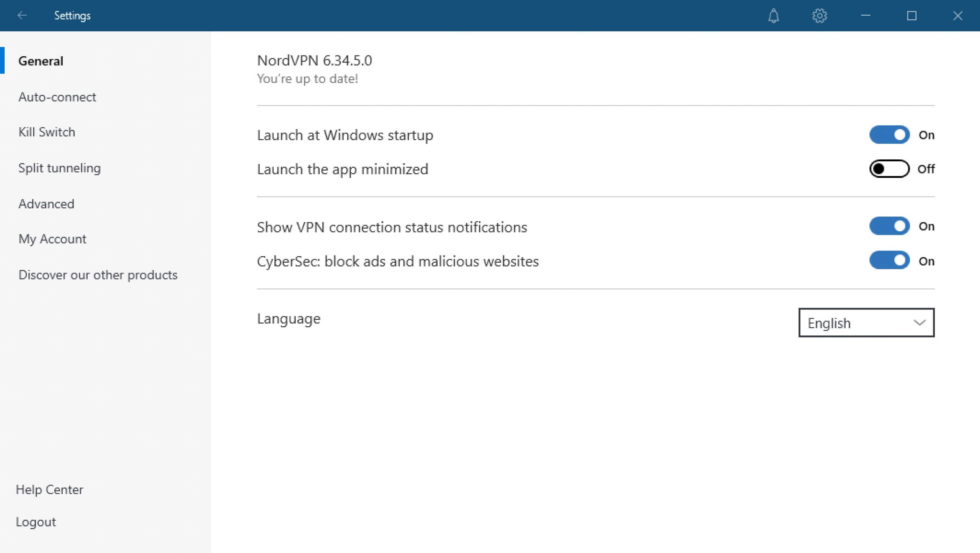
Task: Go to Kill Switch settings
Action: click(x=47, y=132)
